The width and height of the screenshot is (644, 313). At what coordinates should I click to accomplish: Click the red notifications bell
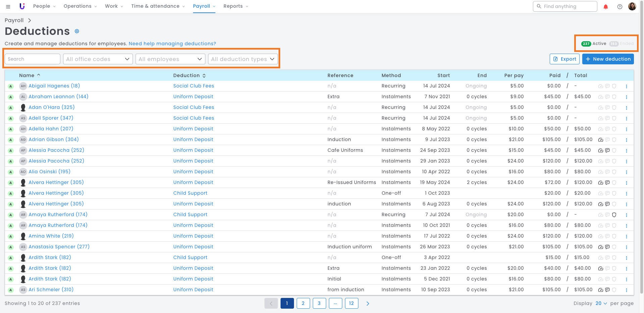606,7
